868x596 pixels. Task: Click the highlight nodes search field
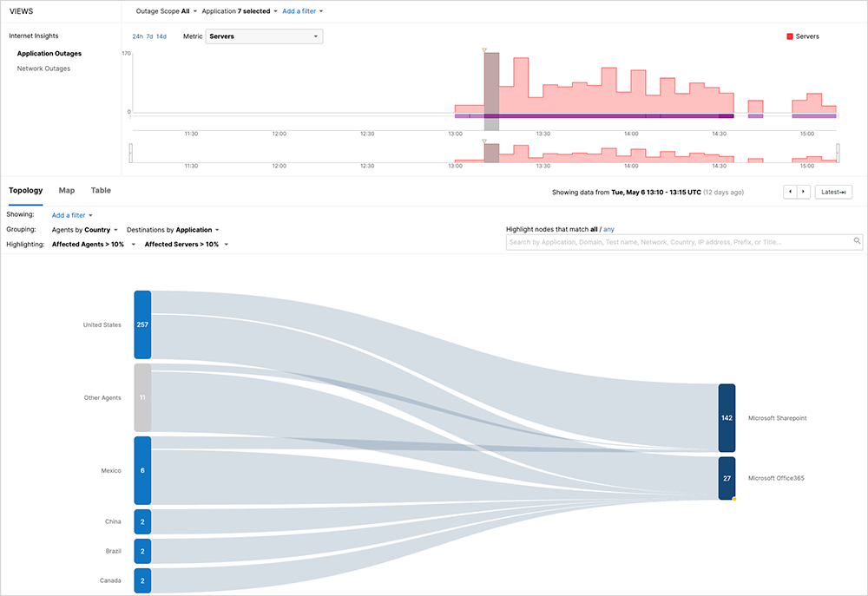(677, 242)
